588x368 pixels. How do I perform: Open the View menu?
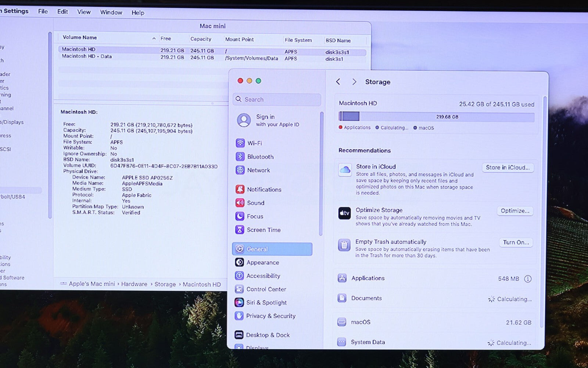84,12
